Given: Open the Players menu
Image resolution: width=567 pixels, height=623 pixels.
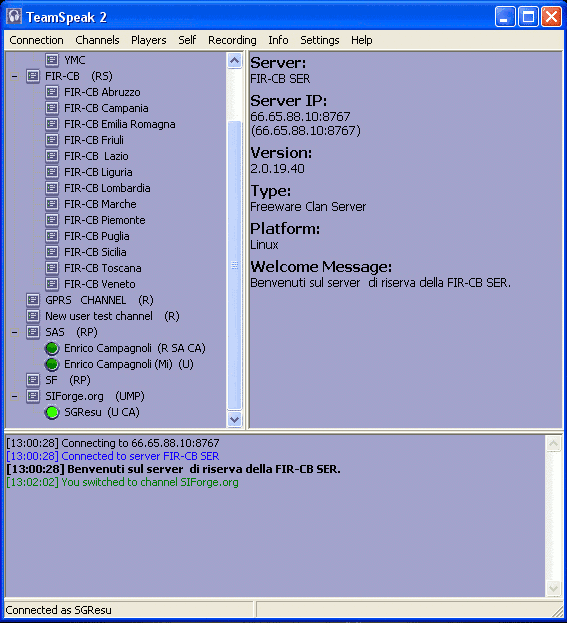Looking at the screenshot, I should pyautogui.click(x=149, y=40).
